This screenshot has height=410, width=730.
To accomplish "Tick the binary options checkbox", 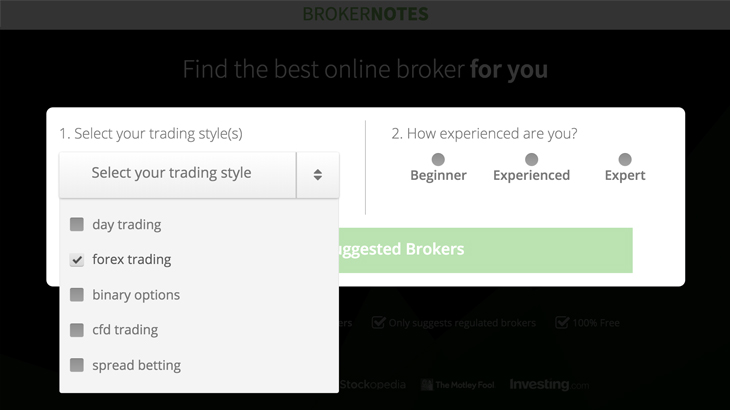I will pos(77,295).
